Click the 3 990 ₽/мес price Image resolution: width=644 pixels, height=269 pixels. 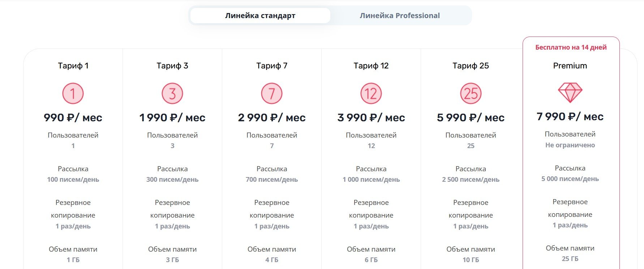coord(371,118)
